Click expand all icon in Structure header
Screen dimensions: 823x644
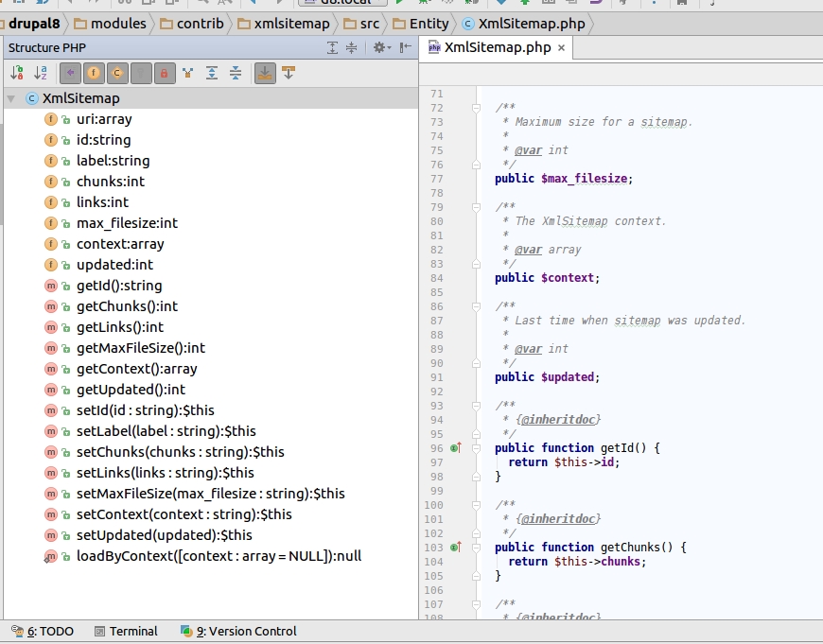pos(332,48)
